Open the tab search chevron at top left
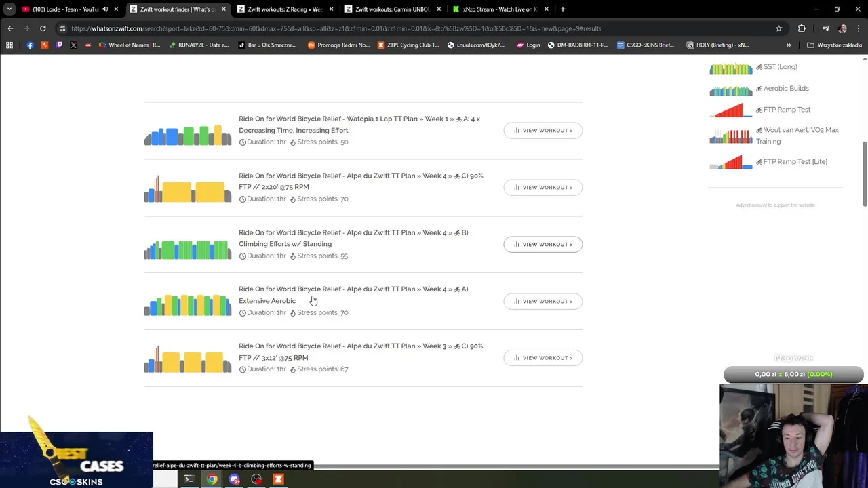 pos(9,9)
